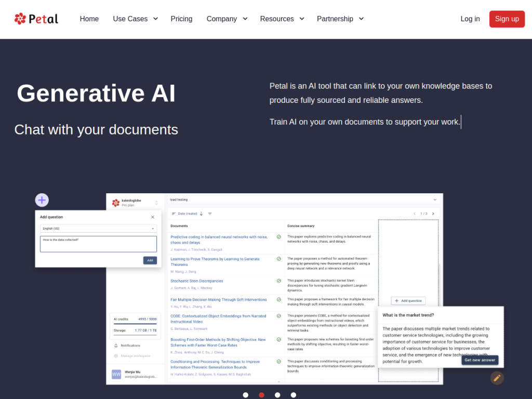
Task: Select the third carousel dot
Action: coord(277,395)
